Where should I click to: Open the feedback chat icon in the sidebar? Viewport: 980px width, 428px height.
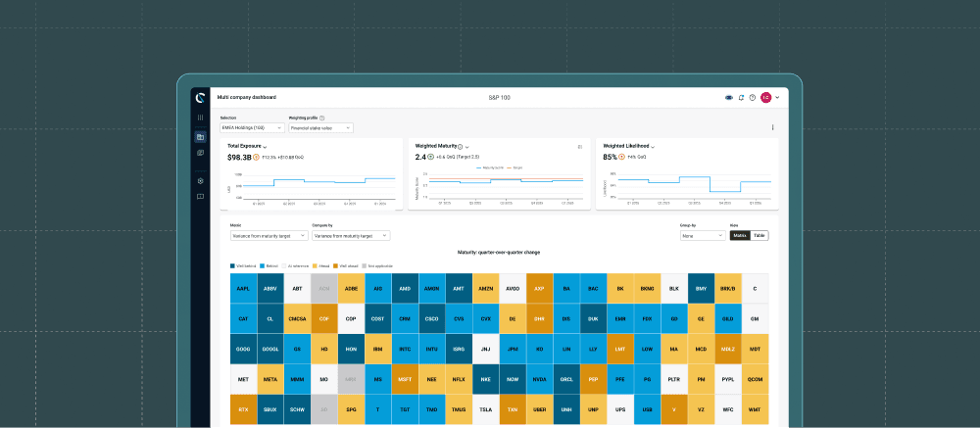coord(200,197)
